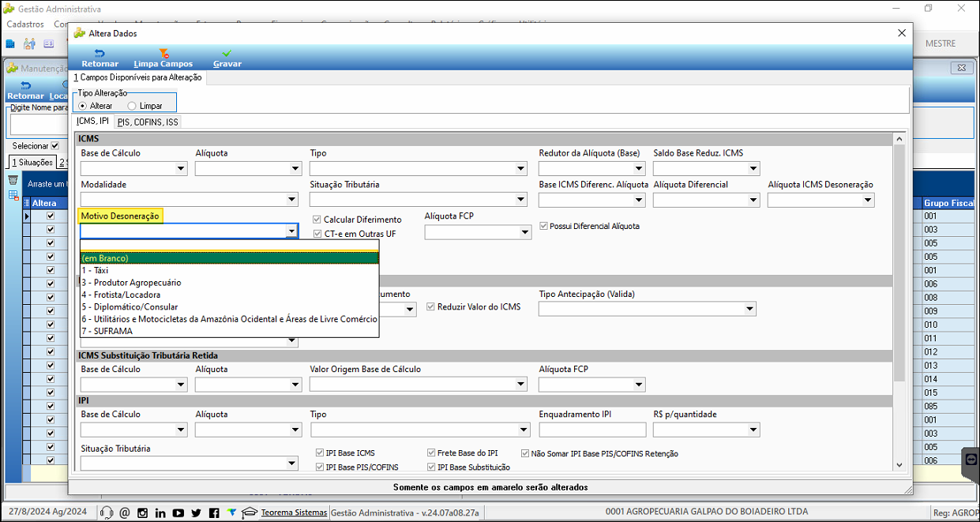This screenshot has width=980, height=522.
Task: Open Redutor da Alíquota (Base) dropdown
Action: coord(639,168)
